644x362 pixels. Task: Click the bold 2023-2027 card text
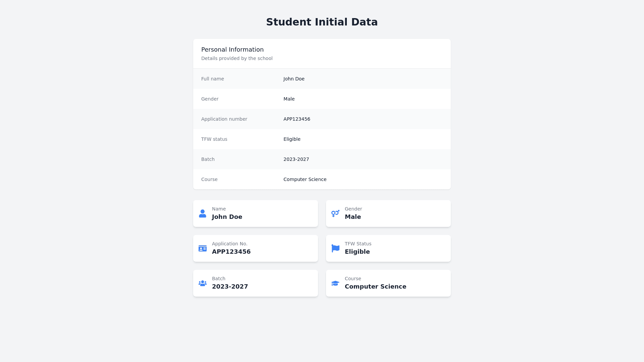230,287
